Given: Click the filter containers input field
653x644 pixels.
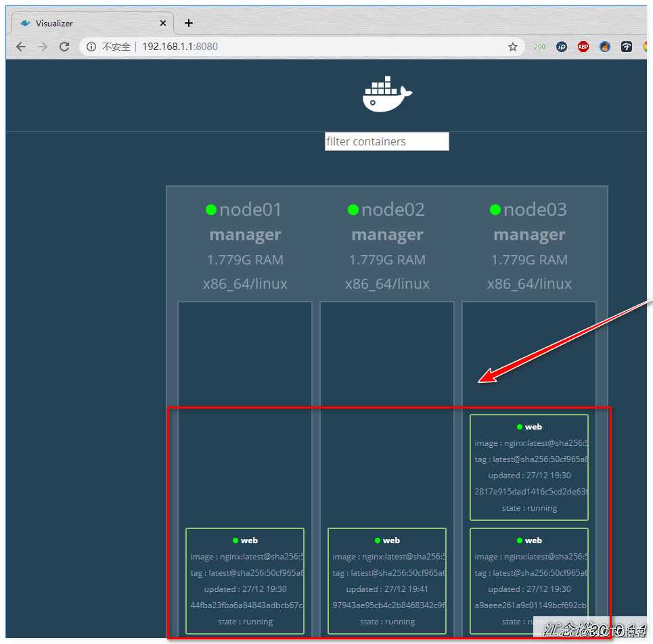Looking at the screenshot, I should tap(387, 141).
